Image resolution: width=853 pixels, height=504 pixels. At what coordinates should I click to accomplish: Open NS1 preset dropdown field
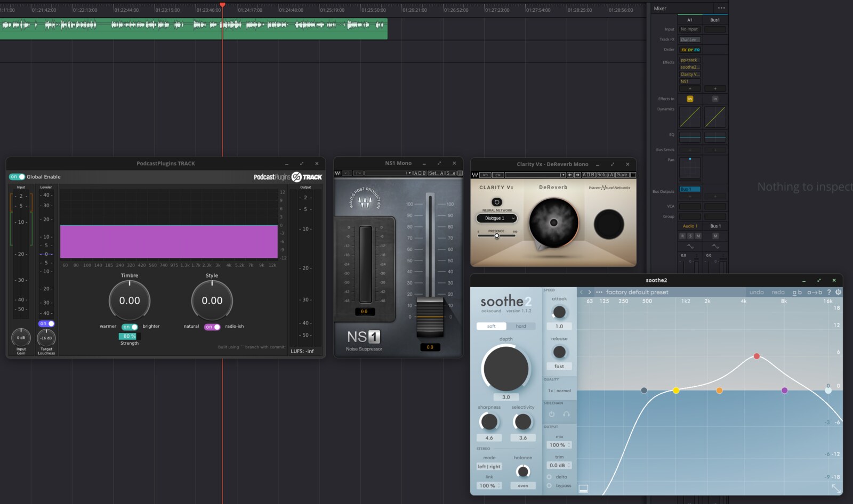388,173
